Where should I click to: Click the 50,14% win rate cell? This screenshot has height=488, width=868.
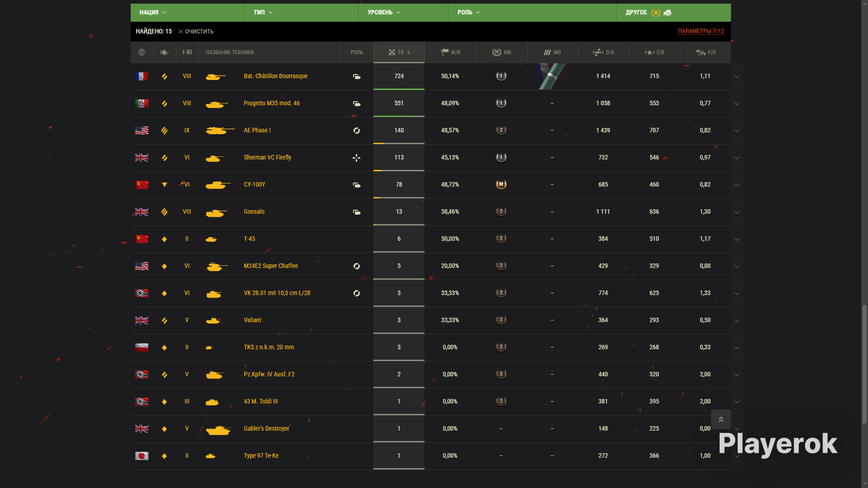pyautogui.click(x=450, y=76)
